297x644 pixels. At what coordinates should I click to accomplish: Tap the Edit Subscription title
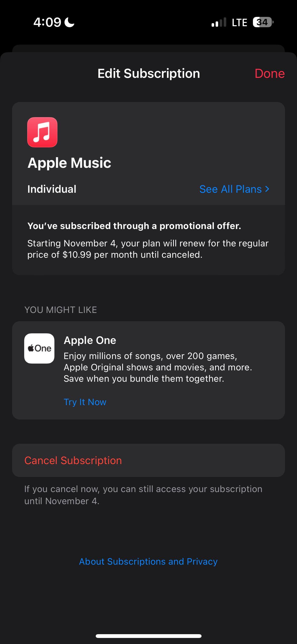149,74
